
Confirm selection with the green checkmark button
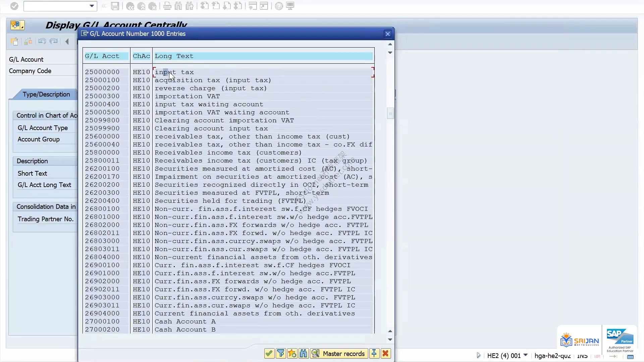(269, 353)
